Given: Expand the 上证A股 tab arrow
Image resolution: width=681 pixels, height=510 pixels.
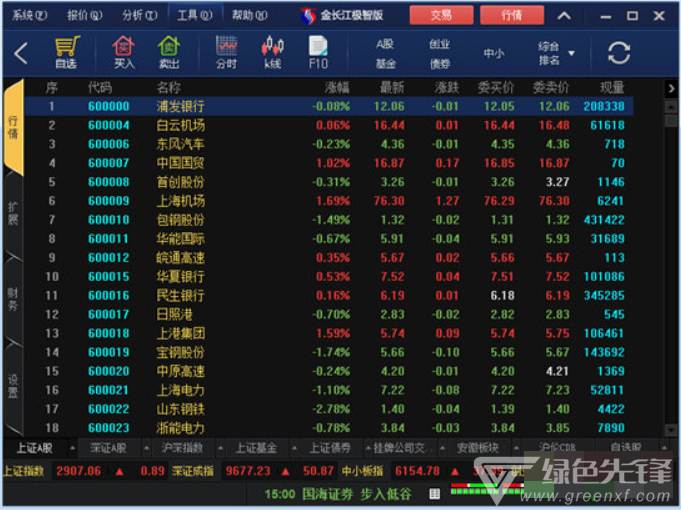Looking at the screenshot, I should [x=72, y=447].
